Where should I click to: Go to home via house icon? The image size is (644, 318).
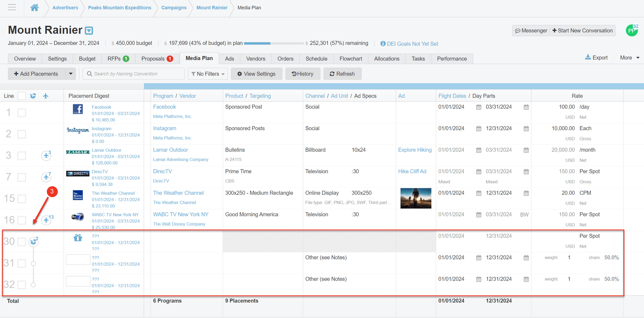[34, 7]
